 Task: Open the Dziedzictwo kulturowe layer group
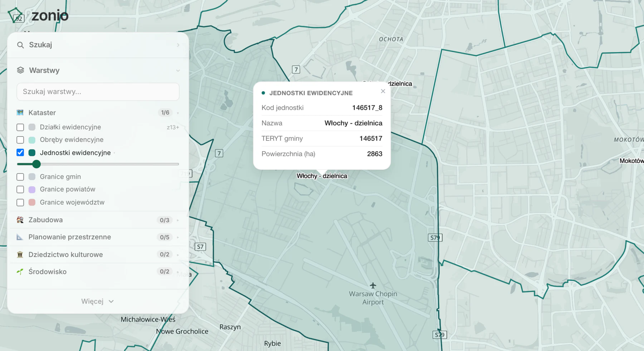[98, 254]
